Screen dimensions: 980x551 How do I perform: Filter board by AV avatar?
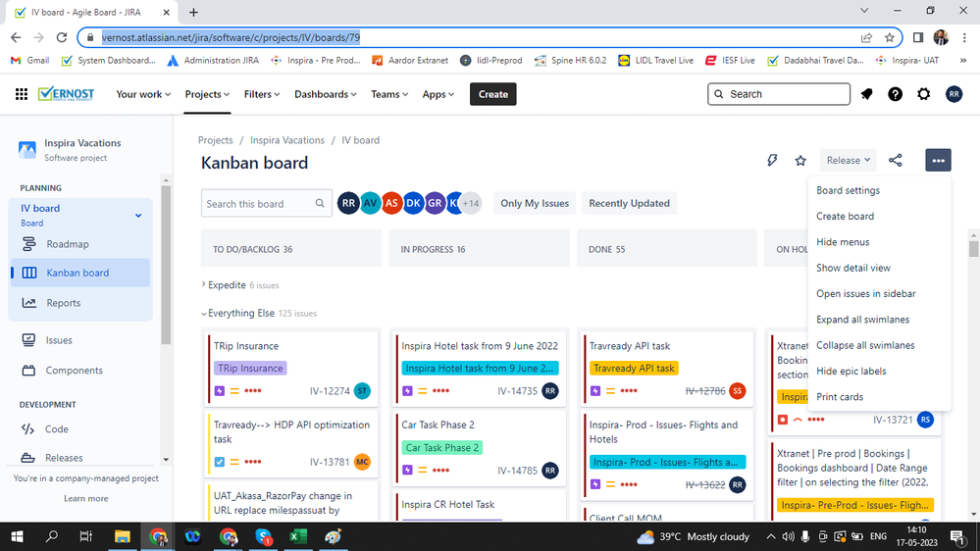pos(371,203)
